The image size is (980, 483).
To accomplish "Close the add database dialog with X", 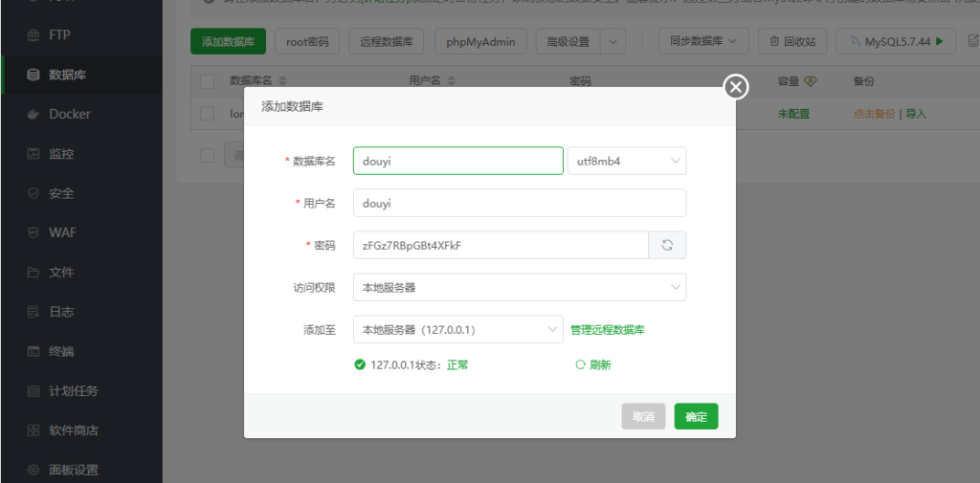I will click(x=735, y=87).
